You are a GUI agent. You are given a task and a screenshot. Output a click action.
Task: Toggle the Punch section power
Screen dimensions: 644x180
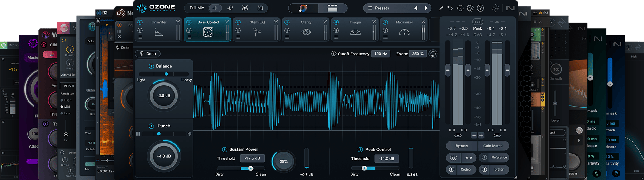click(x=152, y=126)
